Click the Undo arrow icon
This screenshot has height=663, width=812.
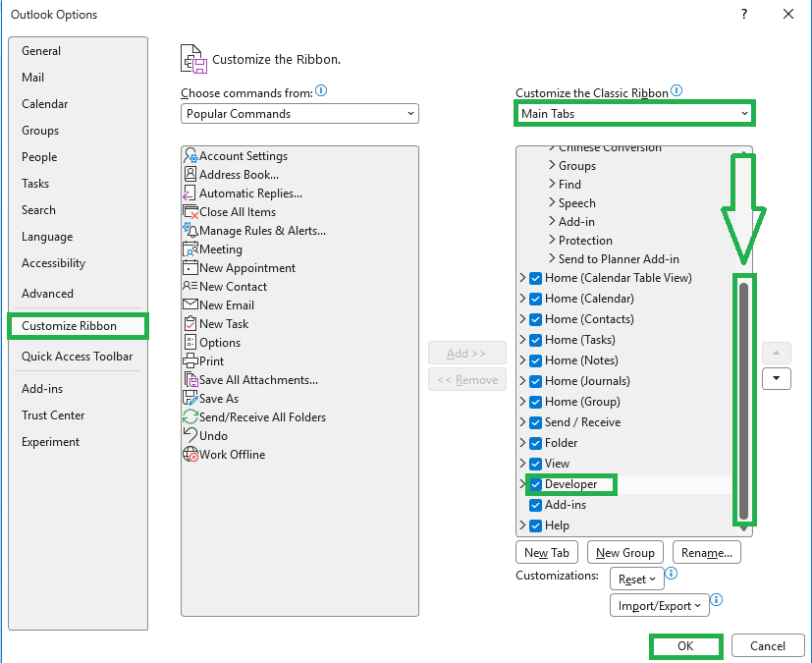(190, 434)
